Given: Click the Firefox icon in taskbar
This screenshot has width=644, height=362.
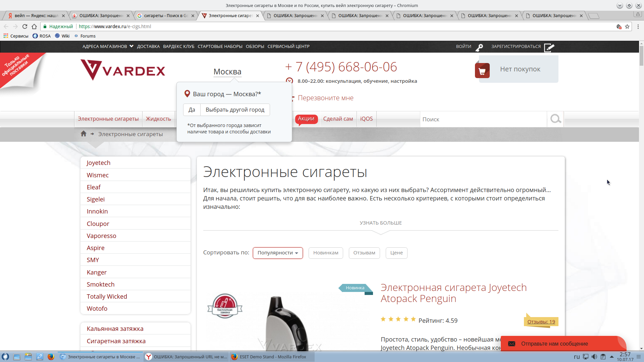Looking at the screenshot, I should pos(51,357).
